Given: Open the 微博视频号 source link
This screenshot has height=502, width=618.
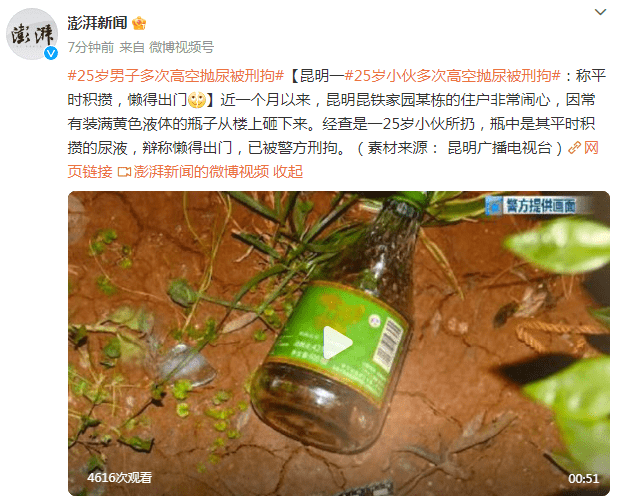Looking at the screenshot, I should pyautogui.click(x=181, y=47).
